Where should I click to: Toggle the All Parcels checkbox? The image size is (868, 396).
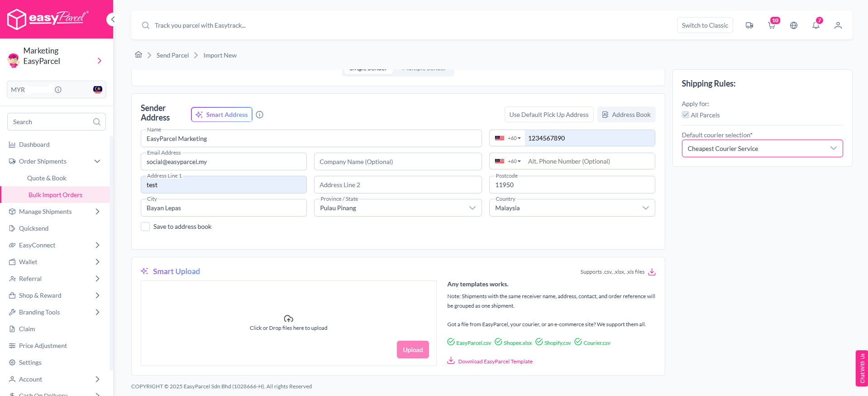tap(686, 115)
